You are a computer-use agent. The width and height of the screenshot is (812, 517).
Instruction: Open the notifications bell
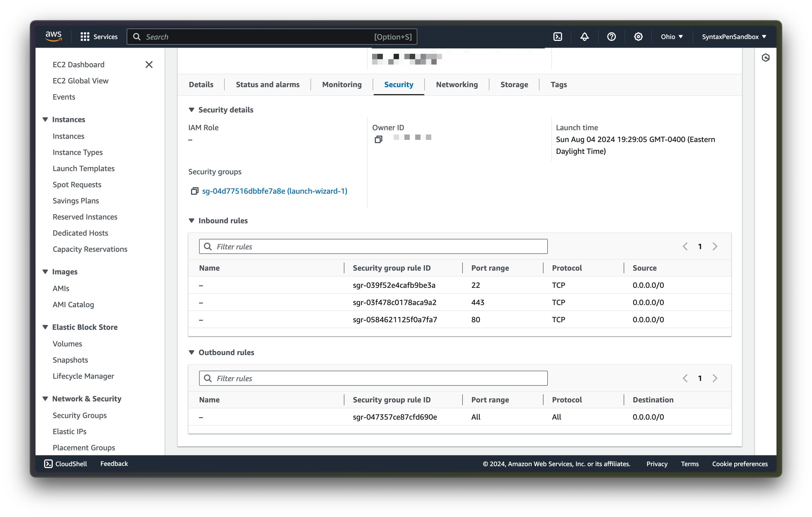(x=584, y=36)
